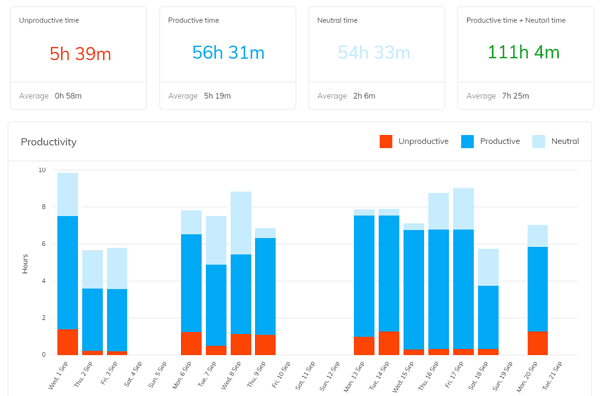Viewport: 600px width, 396px height.
Task: Toggle the Unproductive legend swatch
Action: pyautogui.click(x=386, y=142)
